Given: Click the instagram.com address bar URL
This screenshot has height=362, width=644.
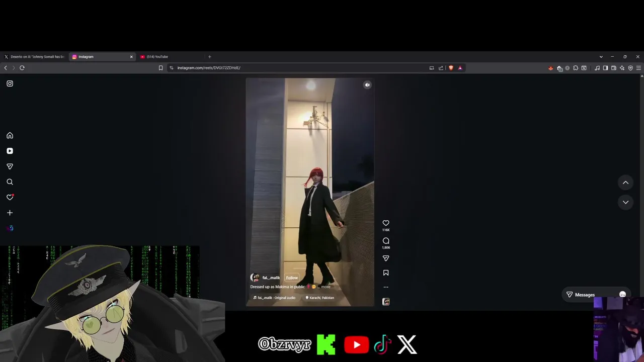Looking at the screenshot, I should coord(209,68).
